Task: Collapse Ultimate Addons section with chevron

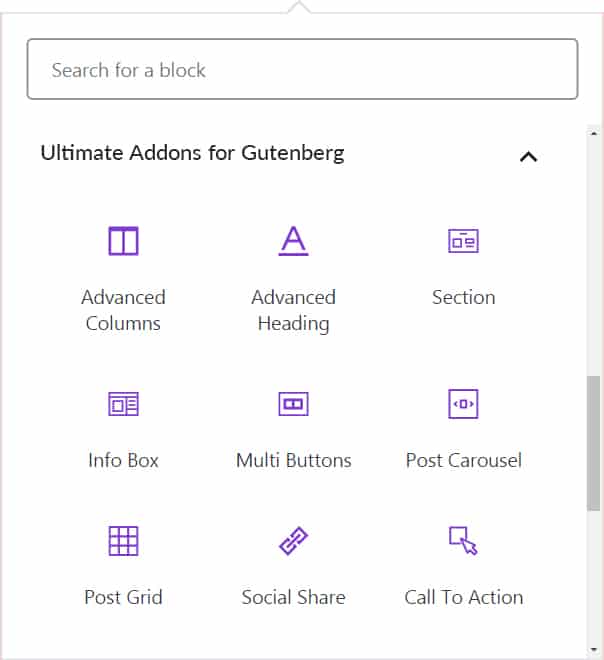Action: coord(528,156)
